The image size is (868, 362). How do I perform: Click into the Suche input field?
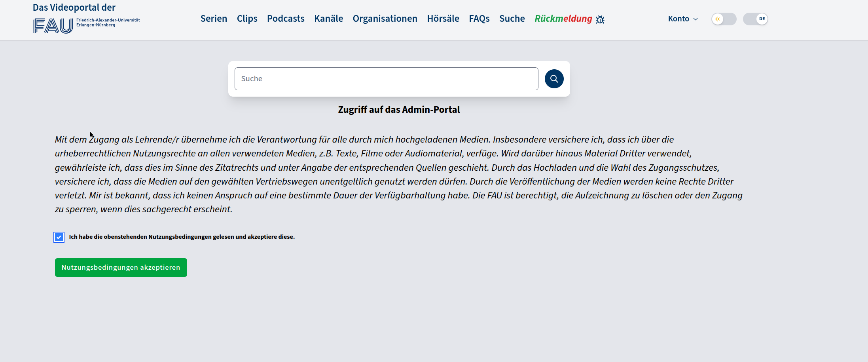386,79
